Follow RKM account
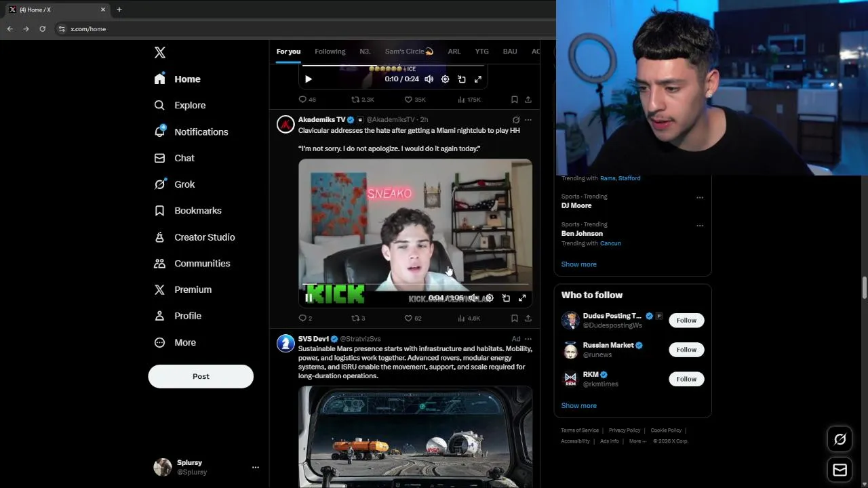 pyautogui.click(x=686, y=379)
